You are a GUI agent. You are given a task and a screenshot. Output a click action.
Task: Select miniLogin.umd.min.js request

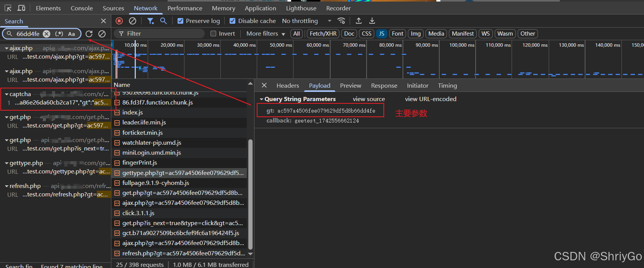pos(180,153)
